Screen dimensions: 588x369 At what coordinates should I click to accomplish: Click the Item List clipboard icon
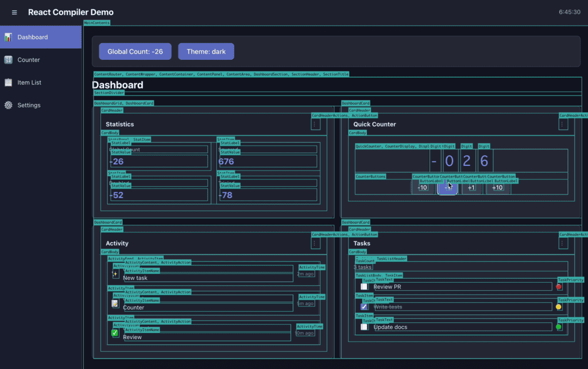pyautogui.click(x=8, y=83)
